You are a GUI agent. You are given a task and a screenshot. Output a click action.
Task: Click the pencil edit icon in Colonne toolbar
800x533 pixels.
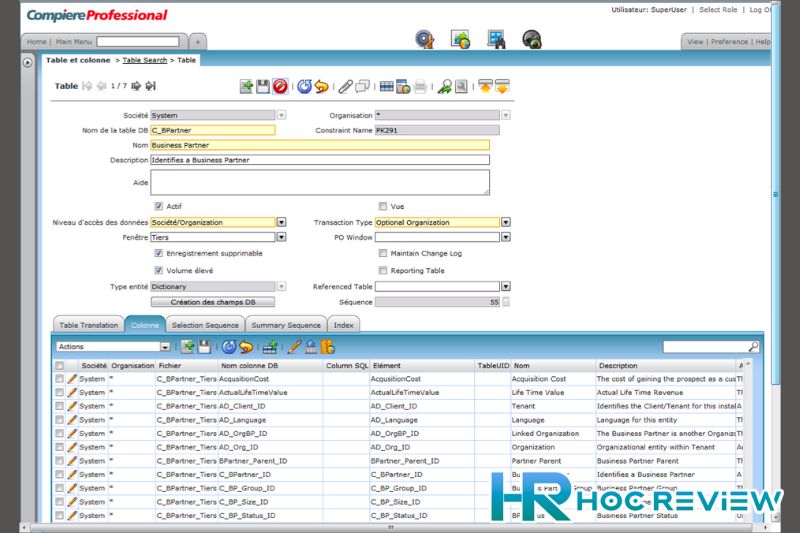coord(294,347)
